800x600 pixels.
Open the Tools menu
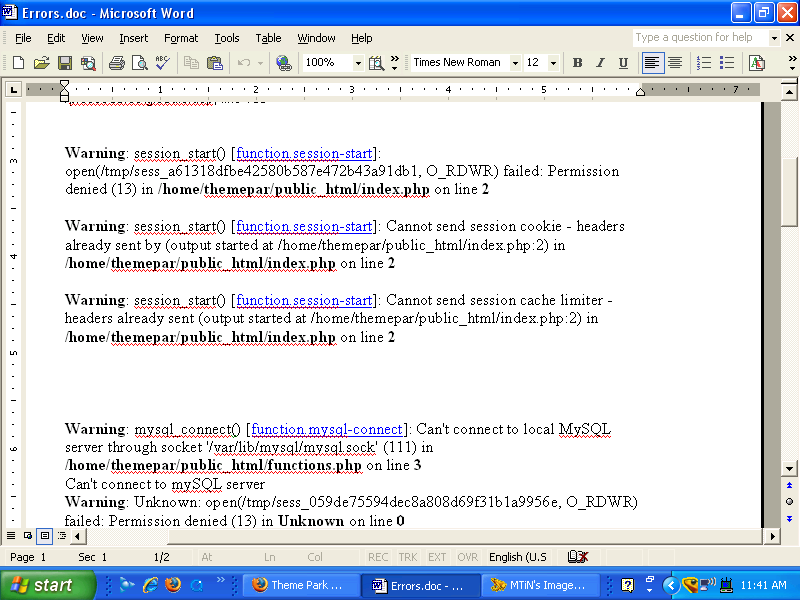pos(227,38)
